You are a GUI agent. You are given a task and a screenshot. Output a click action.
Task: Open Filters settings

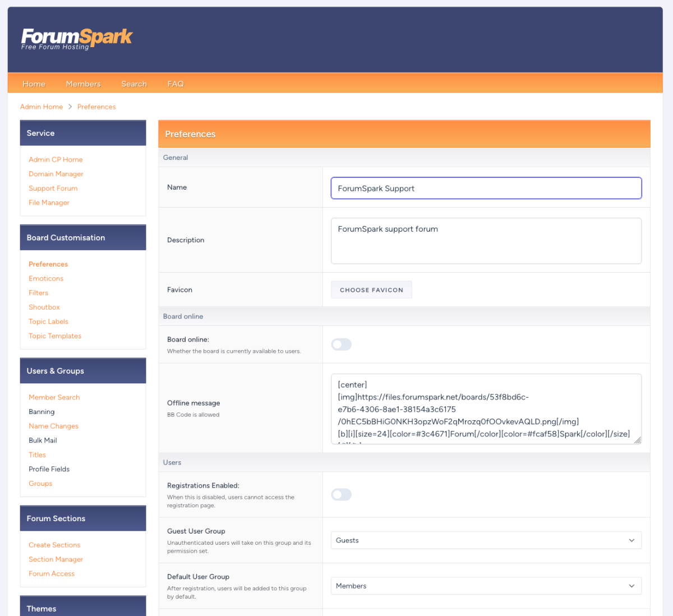[39, 293]
